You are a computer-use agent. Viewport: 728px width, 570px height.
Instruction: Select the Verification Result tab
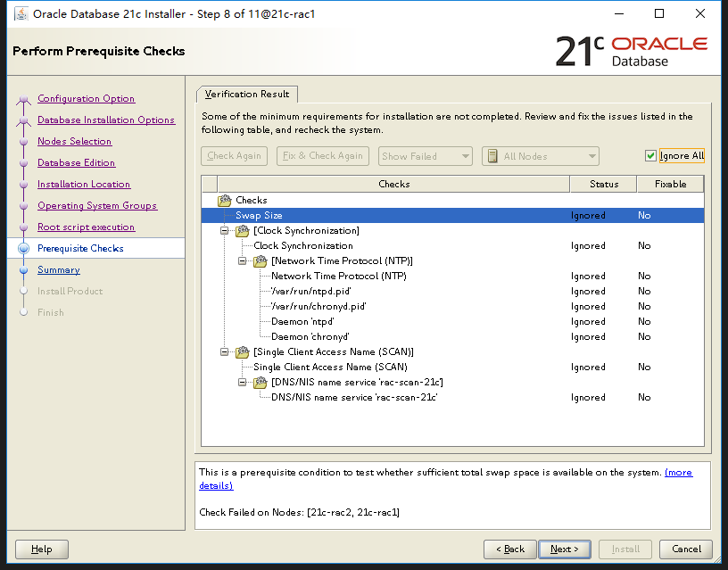pos(247,94)
